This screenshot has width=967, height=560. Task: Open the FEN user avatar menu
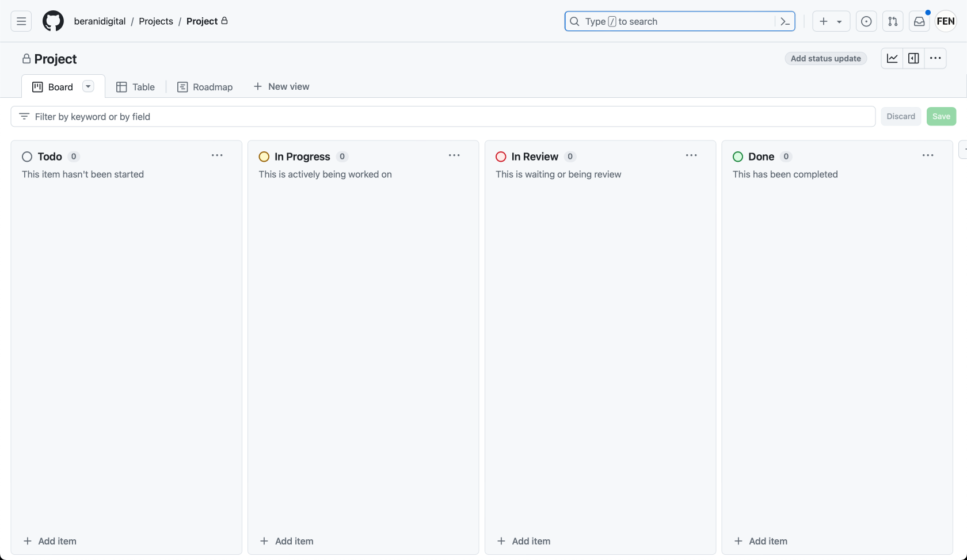(x=946, y=21)
